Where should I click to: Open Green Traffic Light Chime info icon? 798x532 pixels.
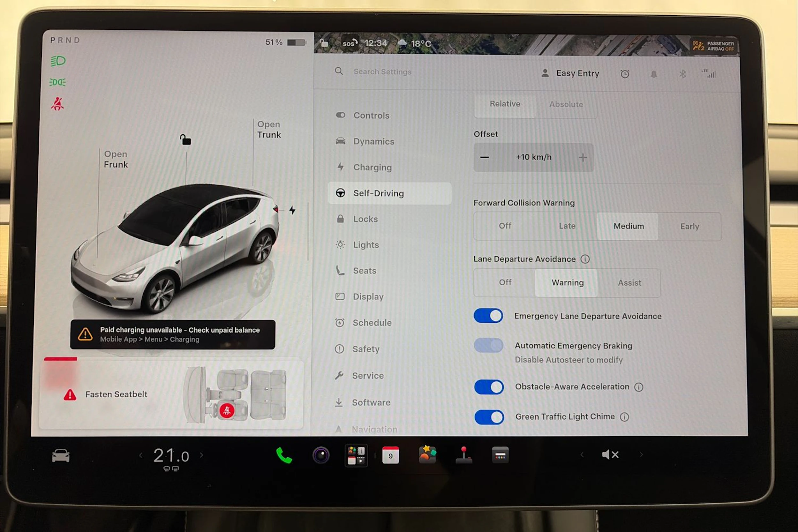[624, 417]
